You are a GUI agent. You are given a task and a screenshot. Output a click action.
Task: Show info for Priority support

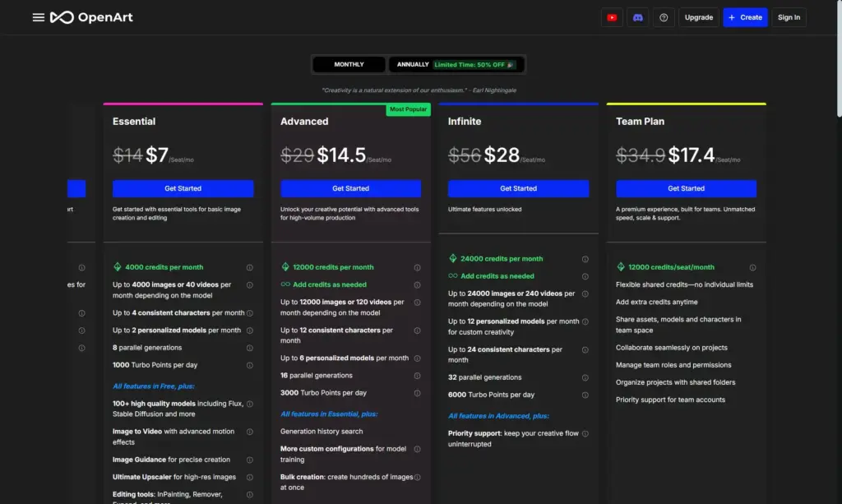click(x=585, y=433)
